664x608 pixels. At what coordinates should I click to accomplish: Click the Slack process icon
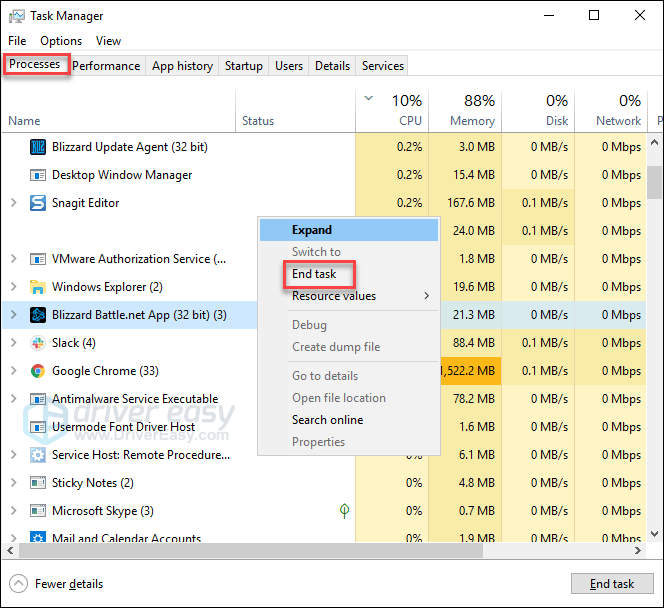[x=38, y=343]
